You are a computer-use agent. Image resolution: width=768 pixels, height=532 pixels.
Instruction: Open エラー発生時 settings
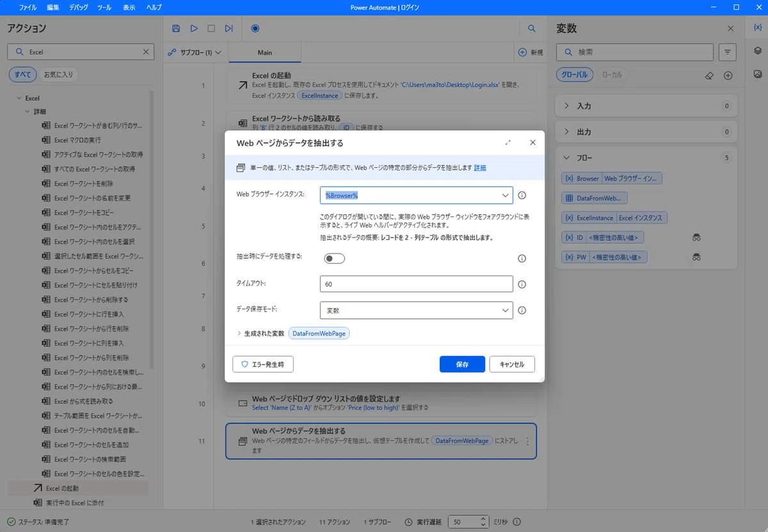point(263,364)
